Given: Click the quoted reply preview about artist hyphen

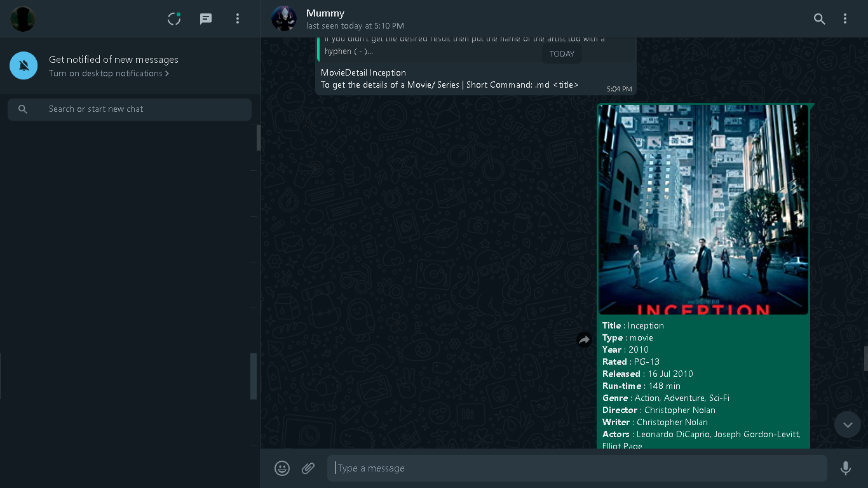Looking at the screenshot, I should 475,48.
